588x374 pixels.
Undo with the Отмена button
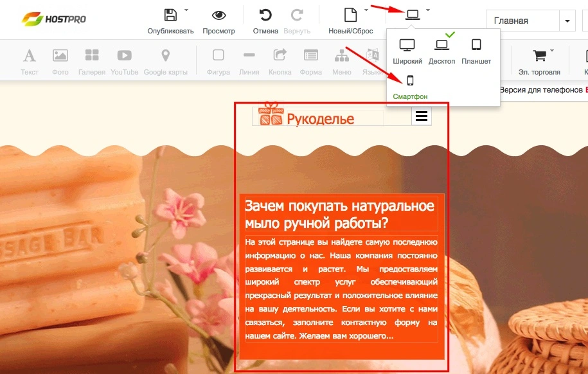[x=265, y=21]
